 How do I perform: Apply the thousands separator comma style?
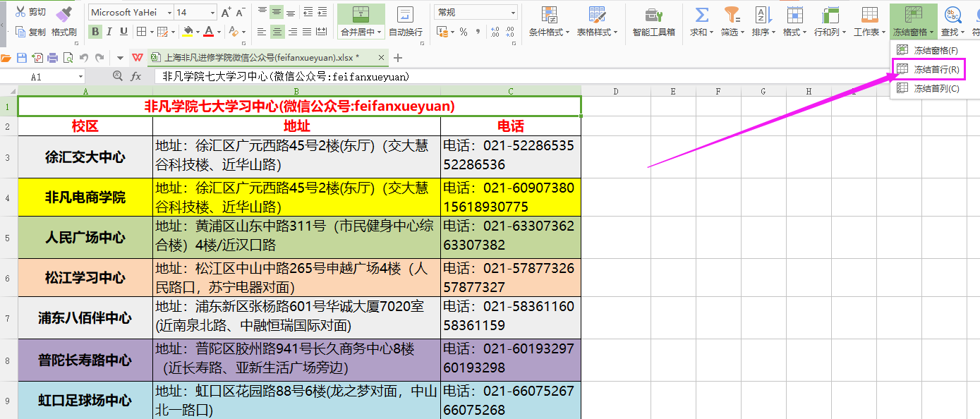pyautogui.click(x=478, y=32)
